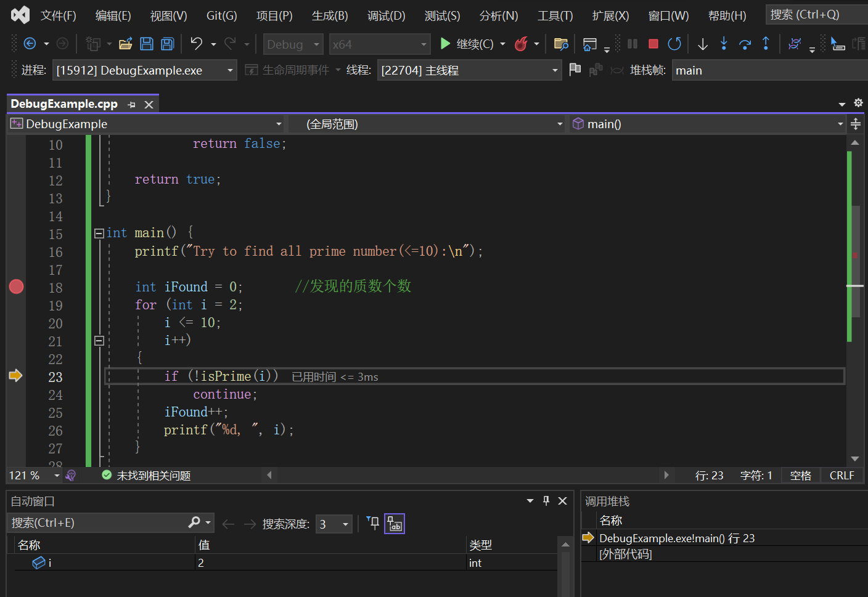Image resolution: width=868 pixels, height=597 pixels.
Task: Open the (全局范围) scope dropdown
Action: [427, 124]
